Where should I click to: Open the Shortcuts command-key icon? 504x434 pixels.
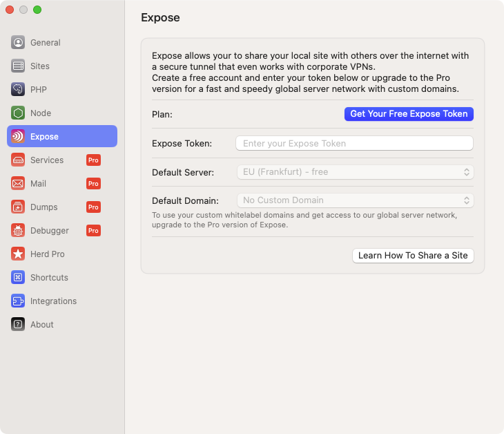point(18,277)
